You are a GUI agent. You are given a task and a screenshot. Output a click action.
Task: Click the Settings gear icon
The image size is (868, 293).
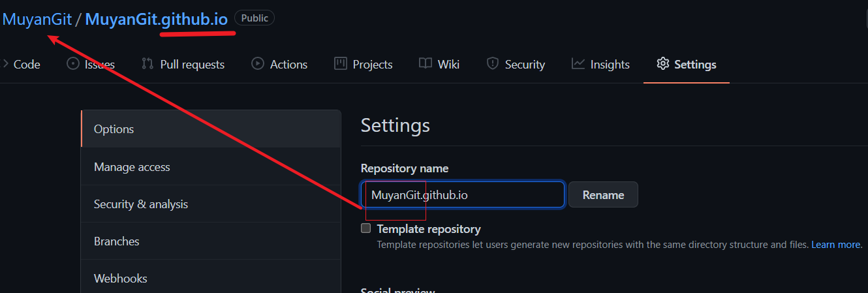point(663,64)
